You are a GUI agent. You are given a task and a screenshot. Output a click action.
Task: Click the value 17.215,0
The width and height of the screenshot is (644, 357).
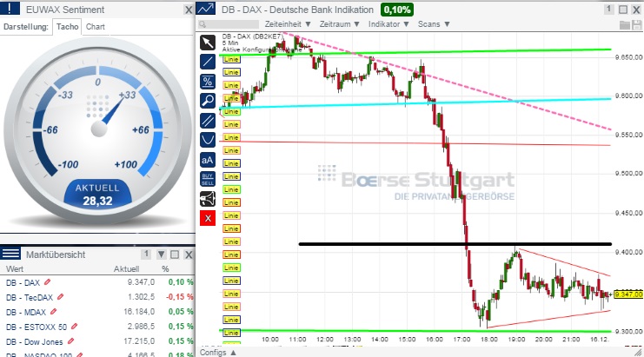click(x=139, y=341)
